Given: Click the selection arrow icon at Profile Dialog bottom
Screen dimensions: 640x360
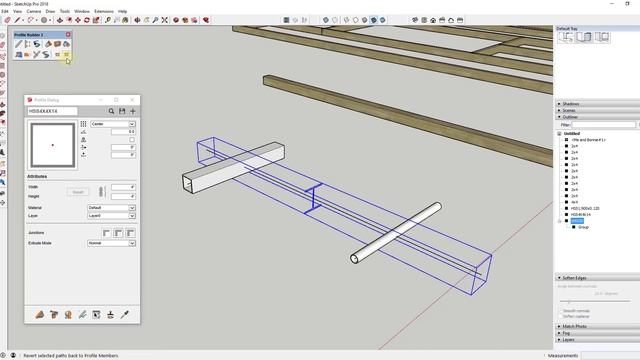Looking at the screenshot, I should pyautogui.click(x=96, y=314).
